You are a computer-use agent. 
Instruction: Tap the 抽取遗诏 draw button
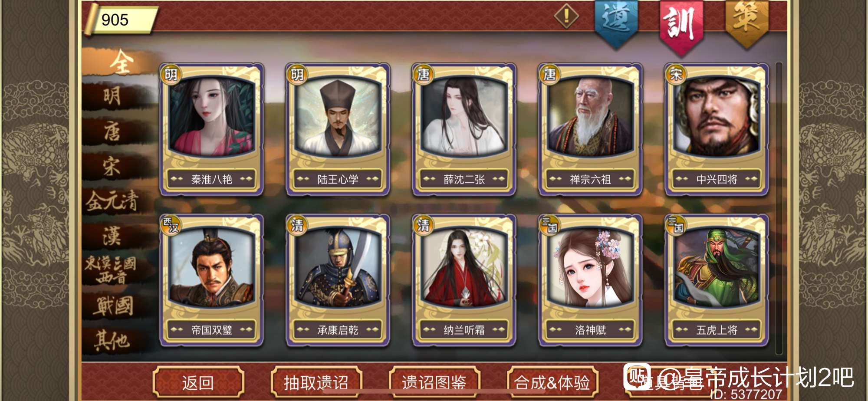316,382
